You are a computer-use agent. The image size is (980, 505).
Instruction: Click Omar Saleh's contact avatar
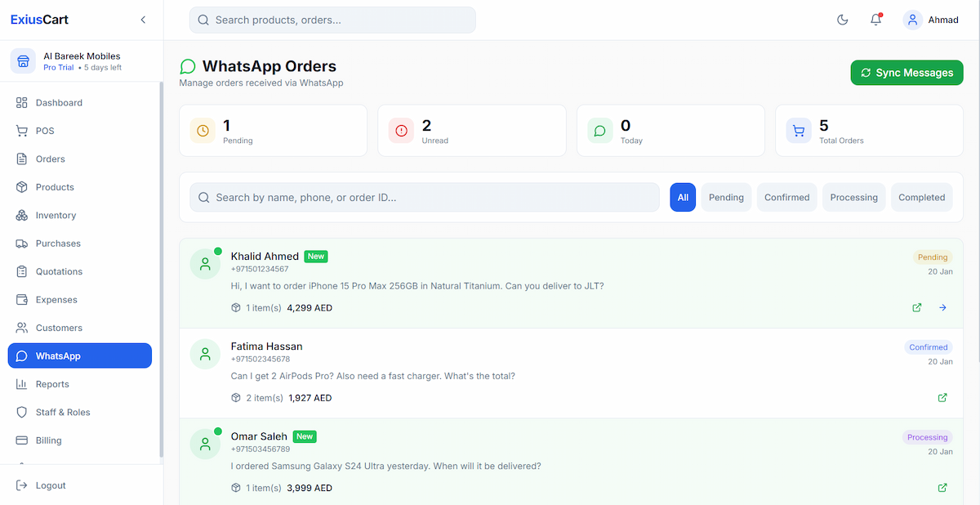[x=205, y=444]
